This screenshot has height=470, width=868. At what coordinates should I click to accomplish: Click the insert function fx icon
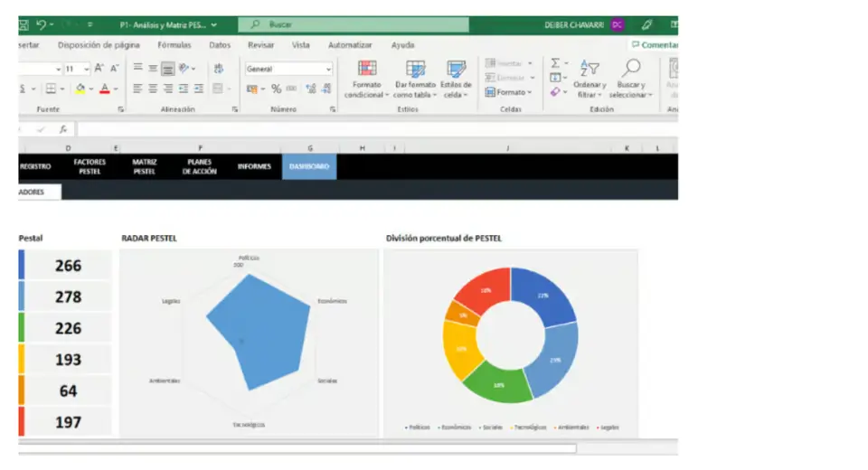coord(63,129)
